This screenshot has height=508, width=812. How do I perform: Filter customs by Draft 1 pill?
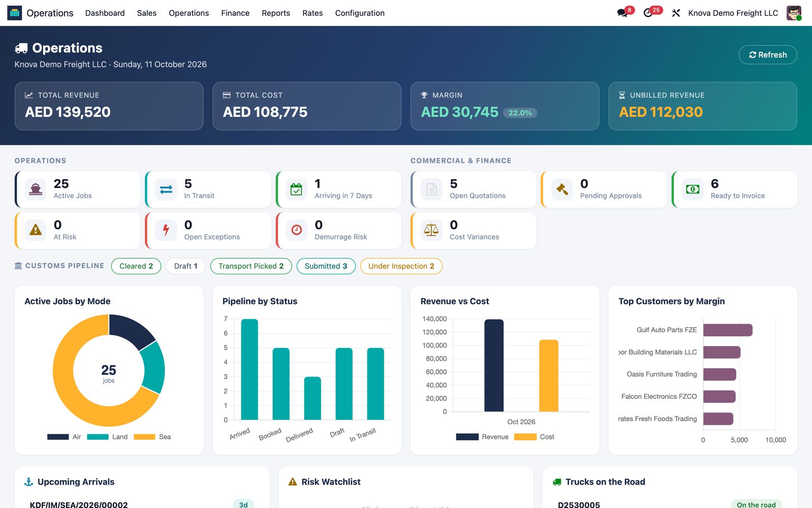tap(186, 266)
